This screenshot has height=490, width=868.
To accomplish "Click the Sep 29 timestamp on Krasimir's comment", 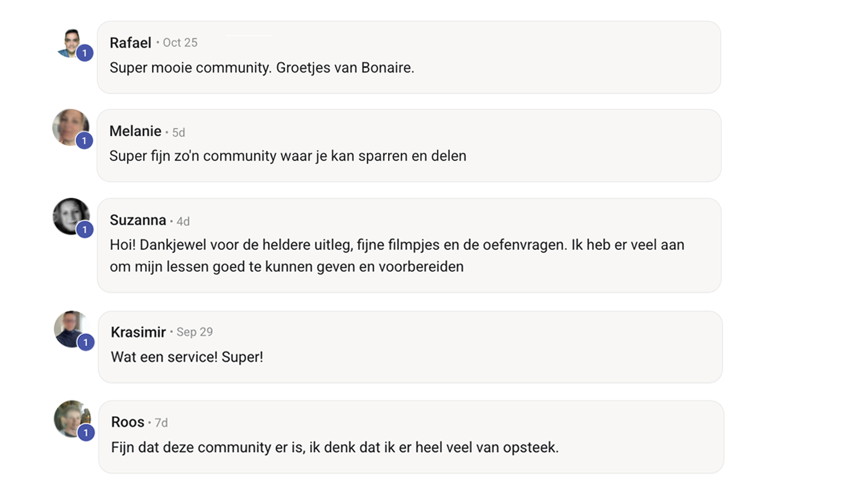I will (195, 332).
